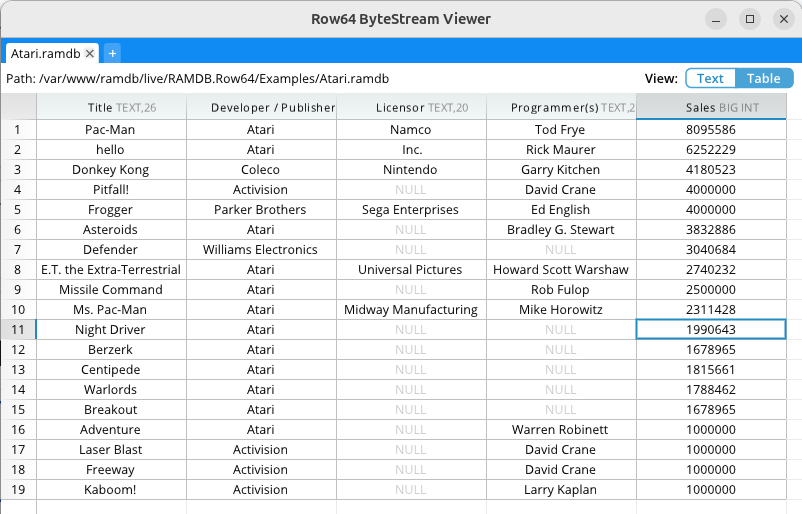This screenshot has width=802, height=514.
Task: Select the Williams Electronics cell
Action: click(261, 249)
